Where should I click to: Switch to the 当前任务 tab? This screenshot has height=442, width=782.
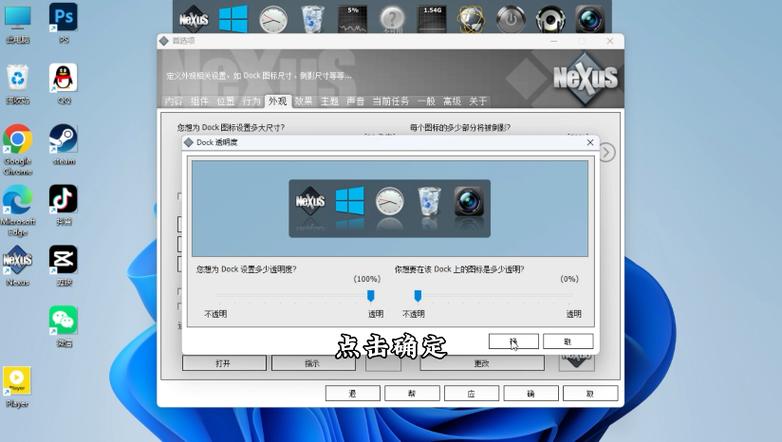click(x=391, y=101)
